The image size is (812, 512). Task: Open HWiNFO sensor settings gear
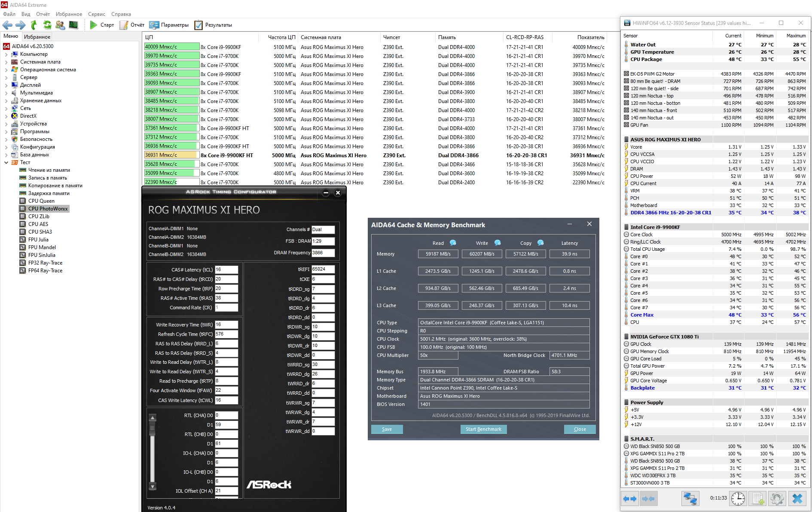click(777, 499)
